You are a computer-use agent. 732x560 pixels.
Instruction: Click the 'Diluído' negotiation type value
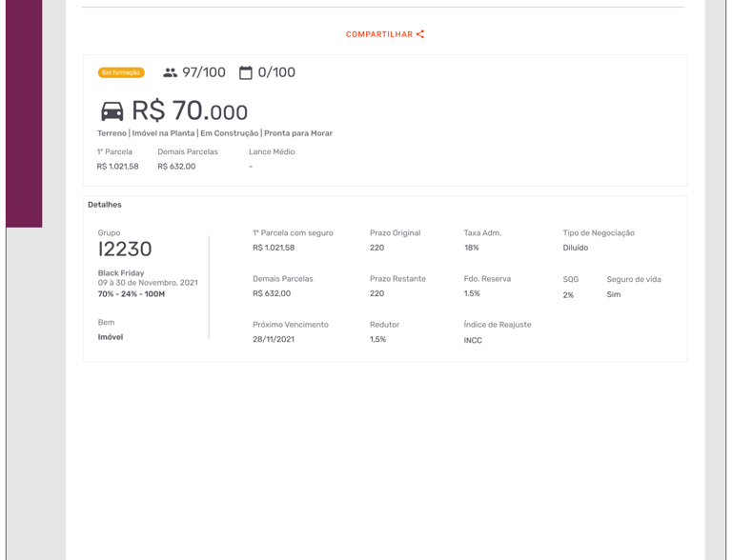[x=576, y=248]
